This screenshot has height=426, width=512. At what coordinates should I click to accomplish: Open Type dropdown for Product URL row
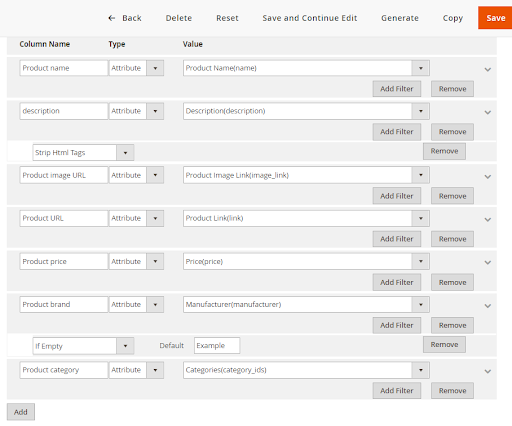pyautogui.click(x=136, y=218)
